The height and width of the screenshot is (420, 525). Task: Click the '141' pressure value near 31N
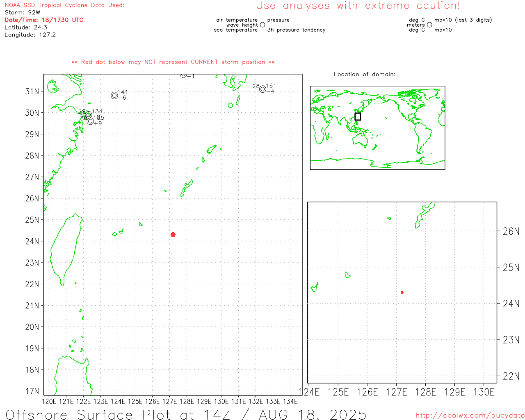(x=123, y=92)
